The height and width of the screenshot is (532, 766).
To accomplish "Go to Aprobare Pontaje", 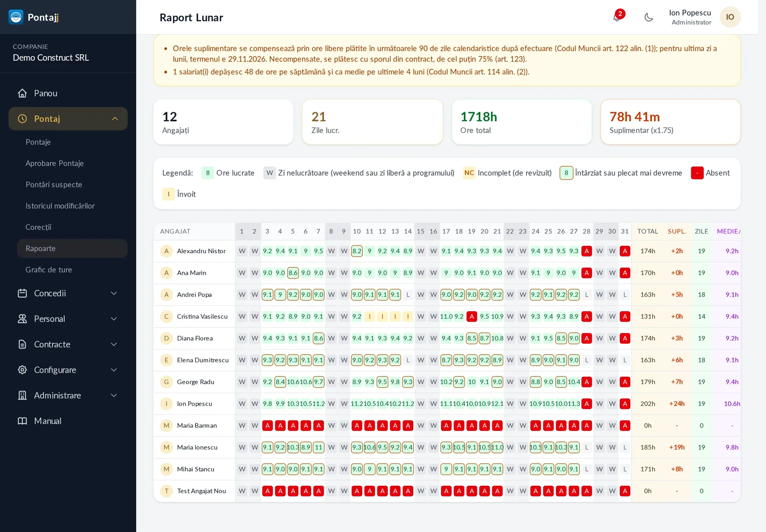I will click(72, 163).
